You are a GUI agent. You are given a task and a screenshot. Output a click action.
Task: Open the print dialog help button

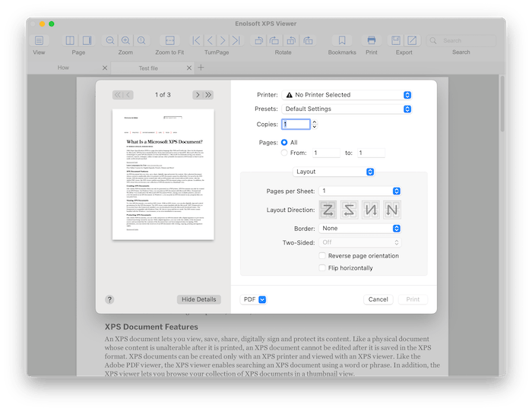pos(109,299)
